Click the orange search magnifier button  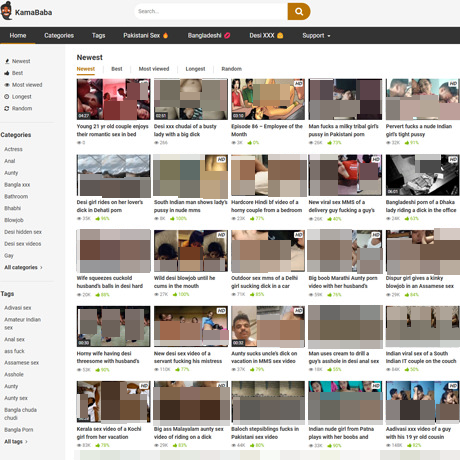[299, 12]
